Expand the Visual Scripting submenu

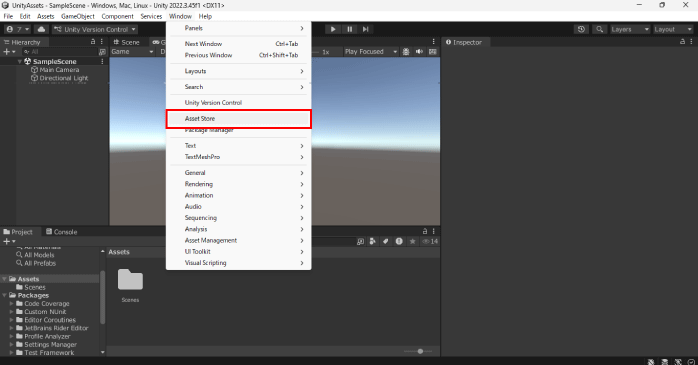[239, 263]
